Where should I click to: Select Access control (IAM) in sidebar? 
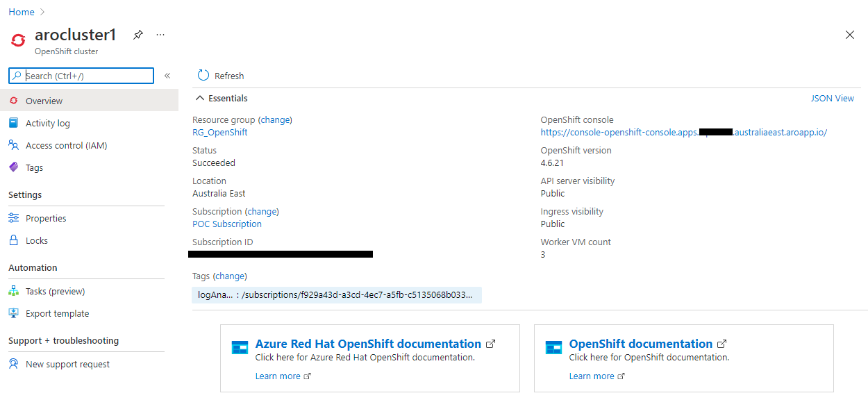tap(67, 145)
